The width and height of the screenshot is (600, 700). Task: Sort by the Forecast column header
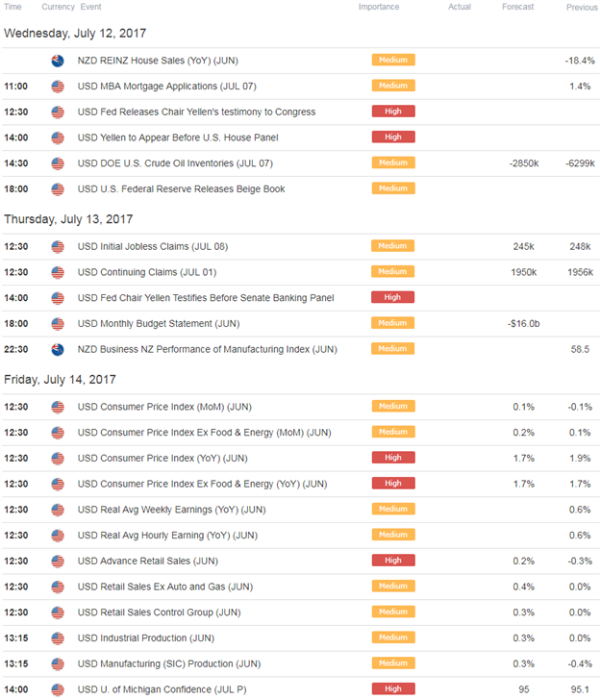[517, 7]
